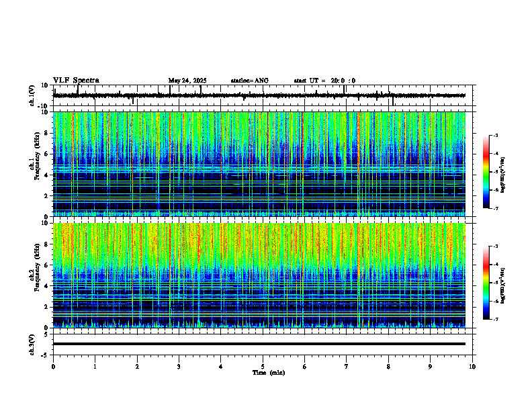This screenshot has height=411, width=532.
Task: Click time axis tick label '6'
Action: pyautogui.click(x=305, y=367)
